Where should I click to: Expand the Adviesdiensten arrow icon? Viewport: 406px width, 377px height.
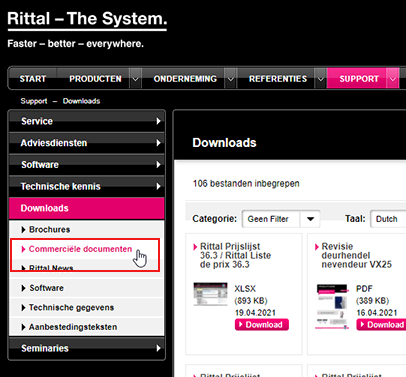click(159, 143)
